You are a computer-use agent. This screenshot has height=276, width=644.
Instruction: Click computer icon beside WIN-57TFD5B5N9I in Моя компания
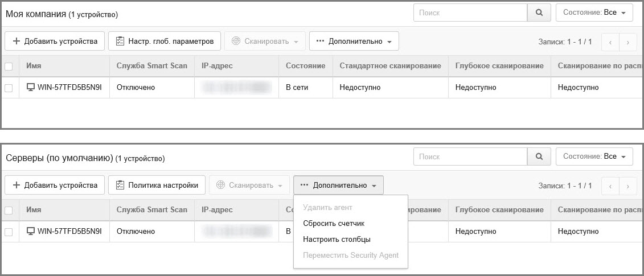click(x=31, y=88)
